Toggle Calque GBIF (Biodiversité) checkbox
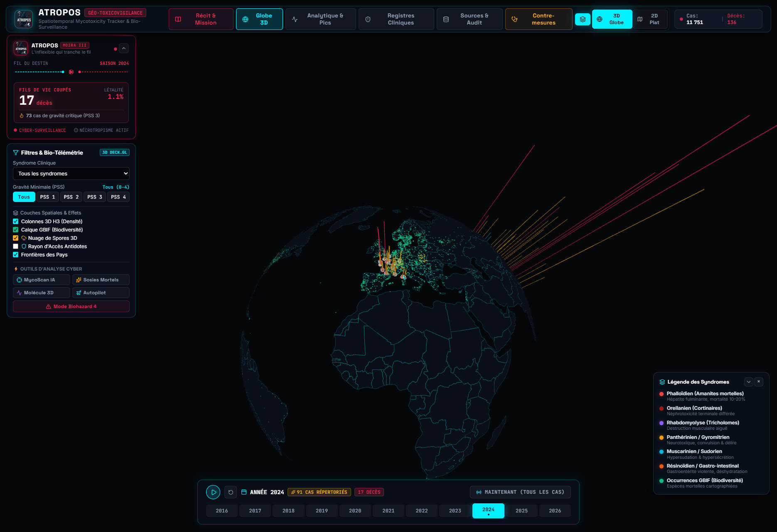The width and height of the screenshot is (777, 532). (x=16, y=230)
